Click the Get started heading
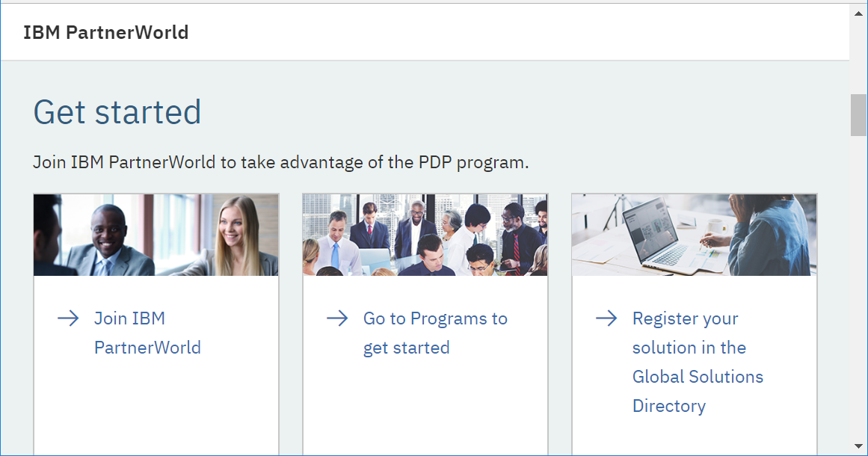This screenshot has width=868, height=456. click(117, 111)
